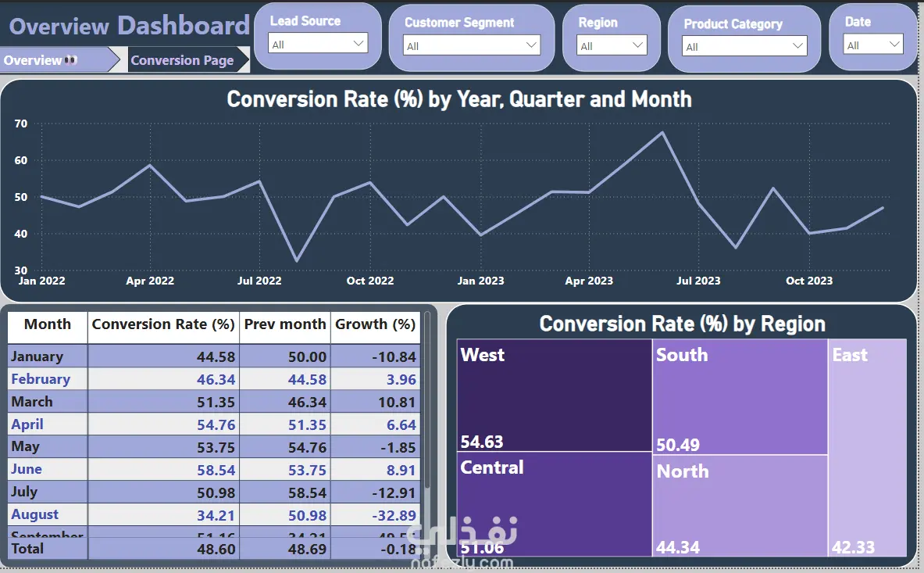Click the line chart title text
The height and width of the screenshot is (573, 924).
[x=459, y=99]
